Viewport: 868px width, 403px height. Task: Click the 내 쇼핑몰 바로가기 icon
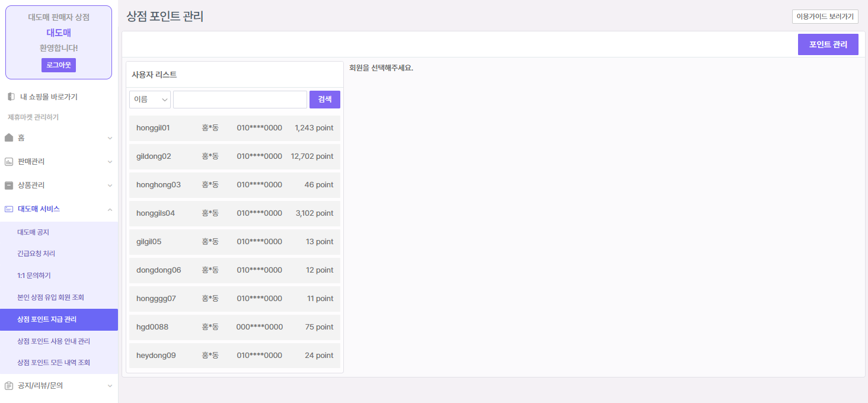click(11, 97)
